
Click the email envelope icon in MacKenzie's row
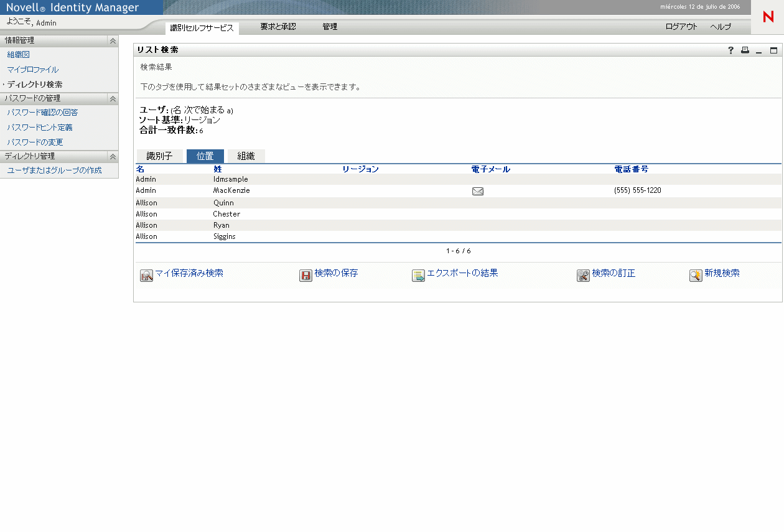point(478,191)
